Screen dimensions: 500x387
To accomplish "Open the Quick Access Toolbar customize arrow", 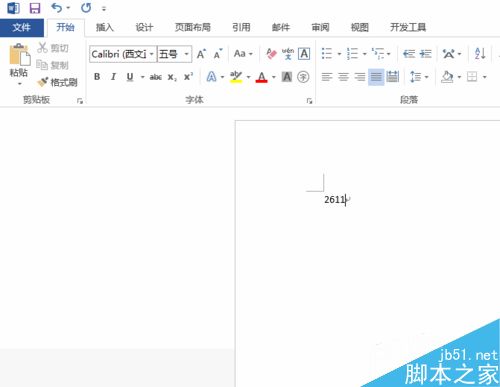I will (104, 9).
